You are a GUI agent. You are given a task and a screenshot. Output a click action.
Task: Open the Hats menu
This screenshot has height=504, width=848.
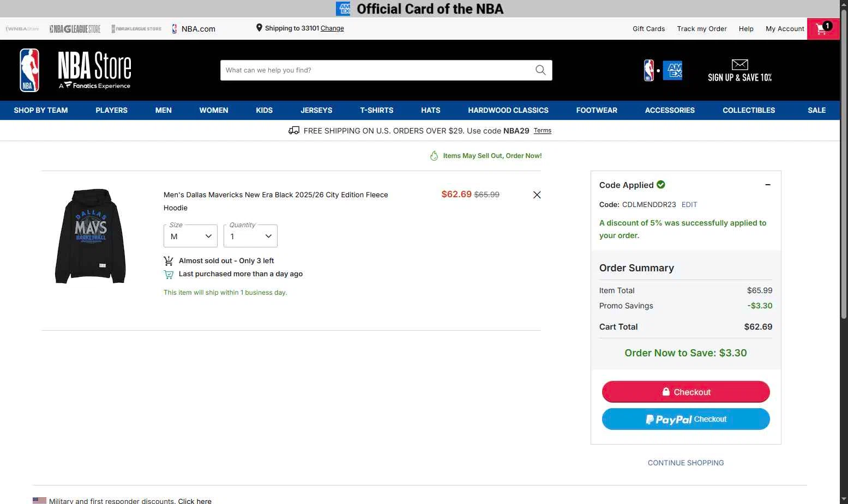click(x=431, y=110)
